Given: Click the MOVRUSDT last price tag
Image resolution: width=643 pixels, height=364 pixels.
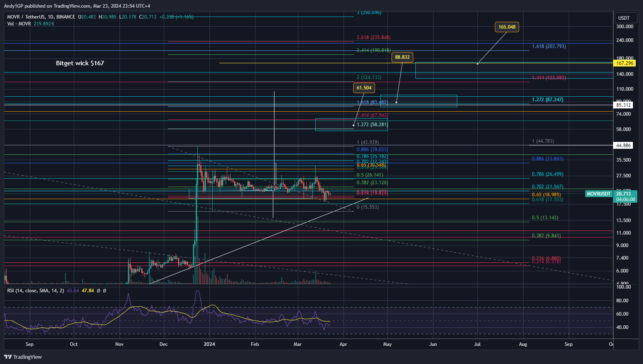Looking at the screenshot, I should pos(599,194).
